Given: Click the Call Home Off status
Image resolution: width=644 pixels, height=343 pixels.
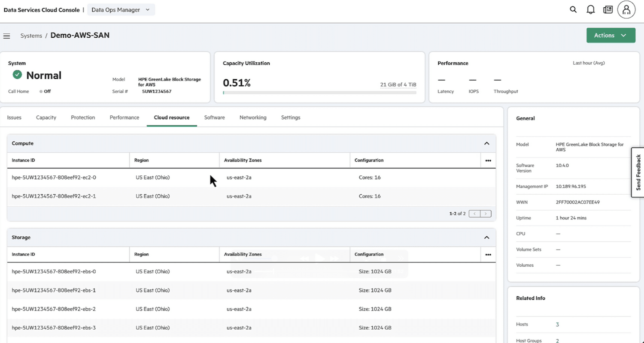Looking at the screenshot, I should pyautogui.click(x=45, y=91).
